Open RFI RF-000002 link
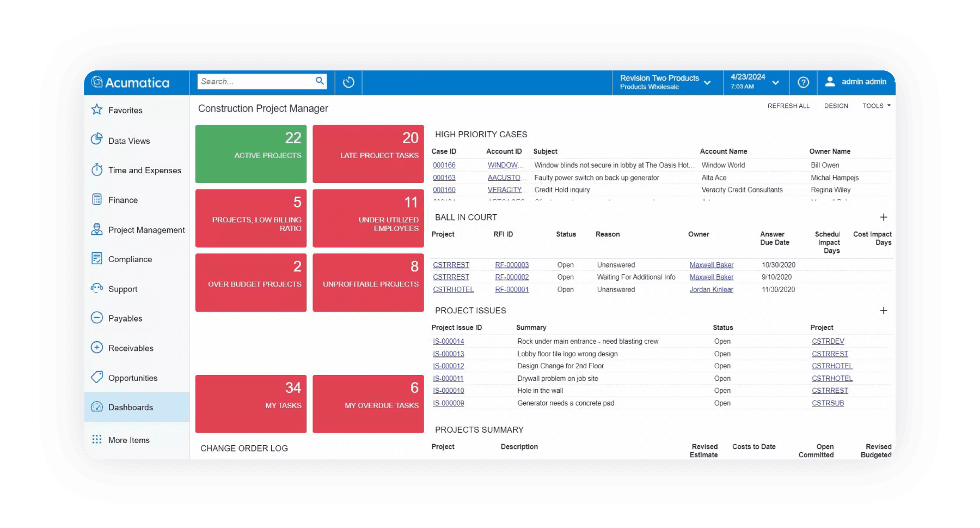 [512, 277]
